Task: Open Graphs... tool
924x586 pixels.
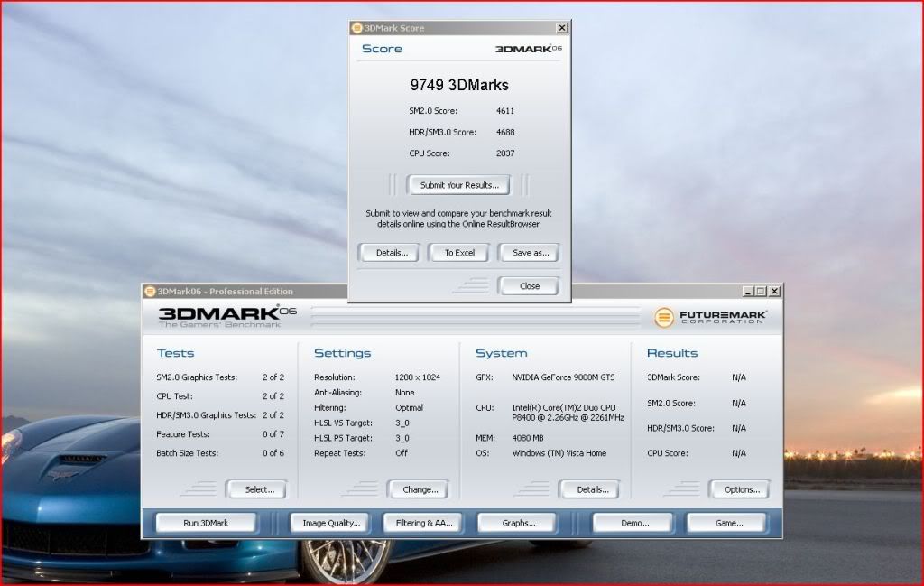Action: (518, 523)
